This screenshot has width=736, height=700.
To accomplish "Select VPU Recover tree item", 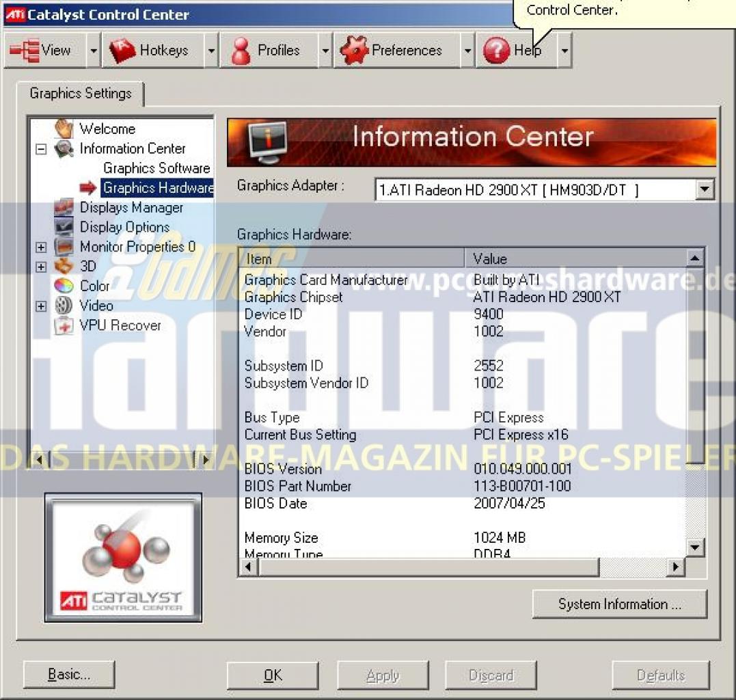I will pos(120,325).
